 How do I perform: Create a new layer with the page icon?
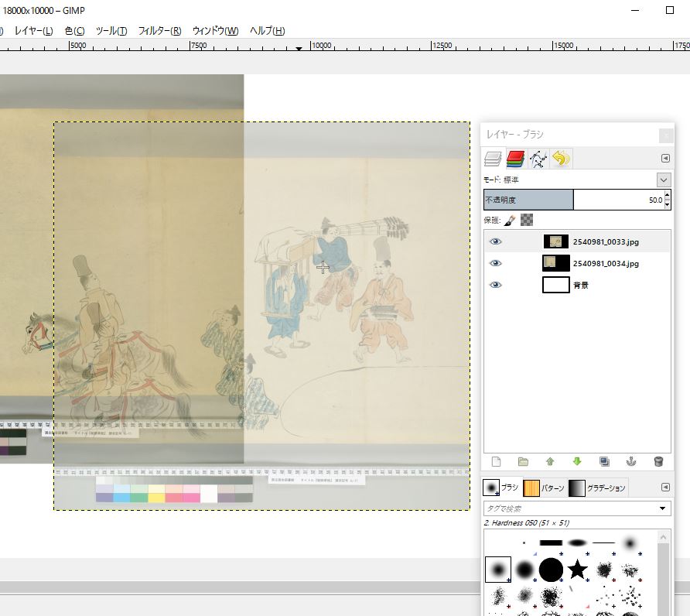click(x=496, y=461)
